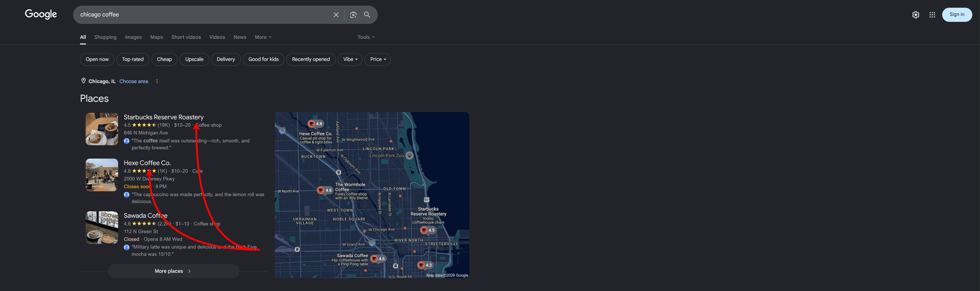Open the Starbucks Reserve Roastery photo thumbnail
The height and width of the screenshot is (291, 980).
(x=102, y=129)
